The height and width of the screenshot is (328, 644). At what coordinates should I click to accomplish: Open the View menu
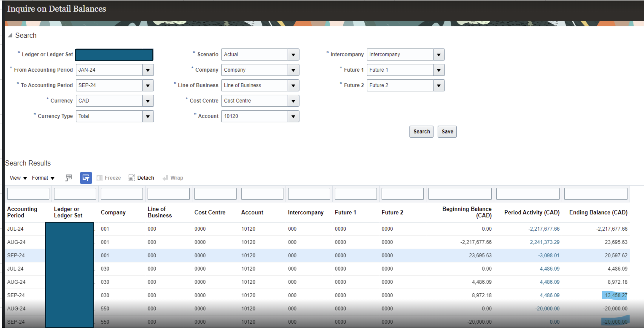click(x=18, y=178)
